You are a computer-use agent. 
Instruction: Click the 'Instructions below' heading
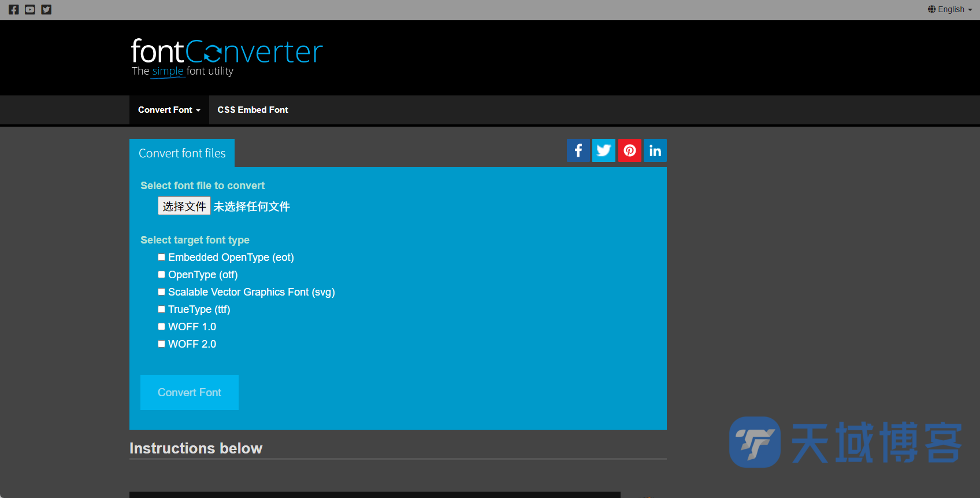coord(196,448)
